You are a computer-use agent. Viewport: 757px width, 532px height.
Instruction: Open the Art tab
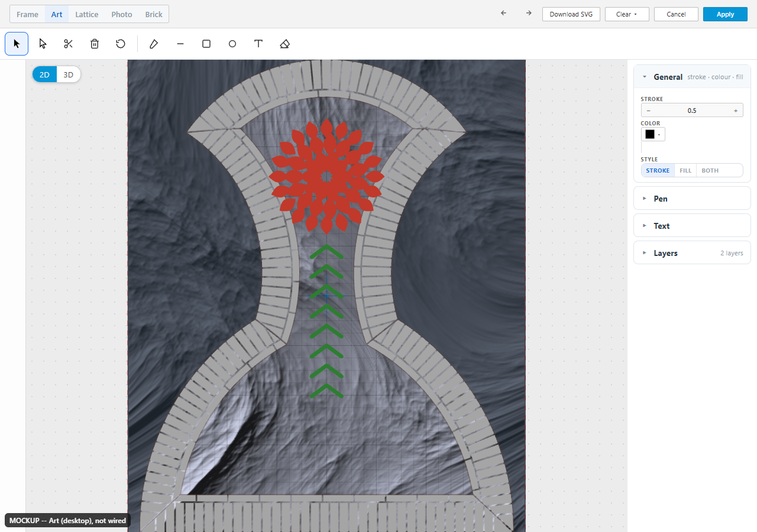click(x=57, y=14)
